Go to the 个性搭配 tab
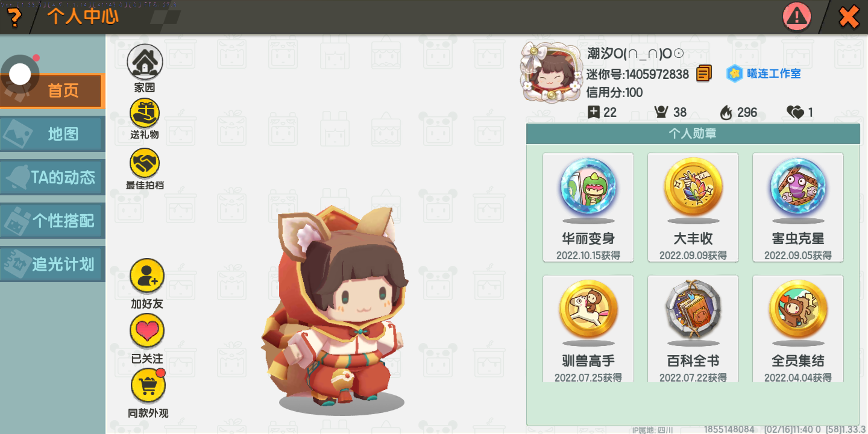868x434 pixels. (x=52, y=221)
